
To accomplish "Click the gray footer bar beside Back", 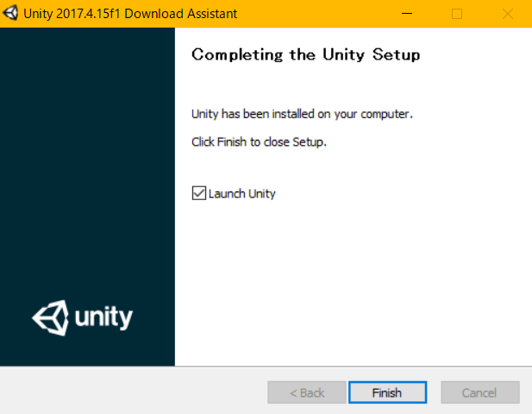I will (134, 391).
